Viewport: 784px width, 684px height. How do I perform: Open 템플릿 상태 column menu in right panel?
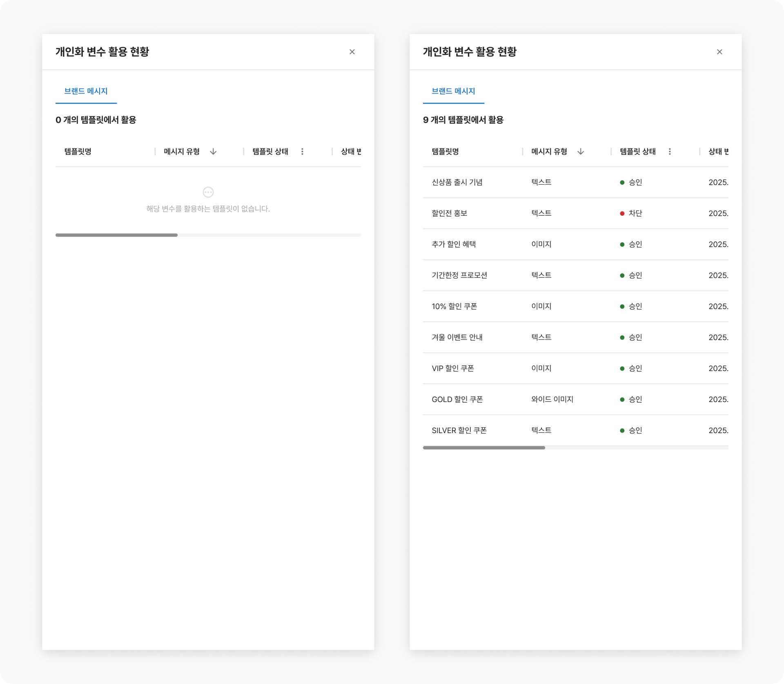click(670, 152)
